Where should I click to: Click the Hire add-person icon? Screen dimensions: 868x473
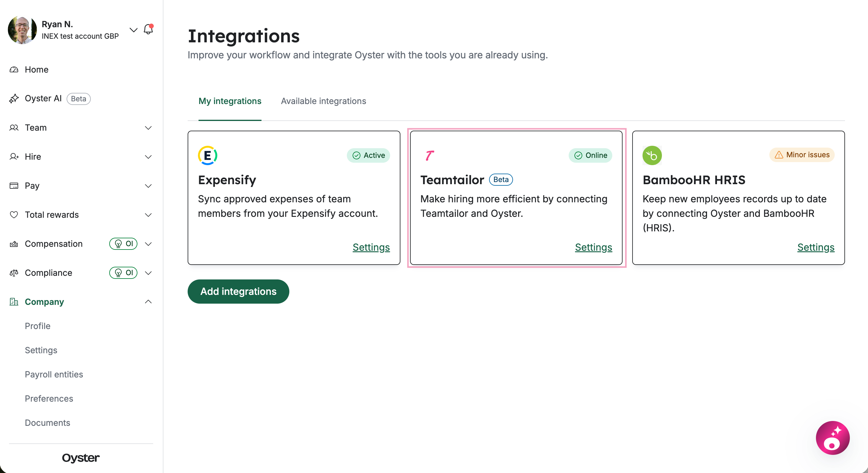(14, 157)
